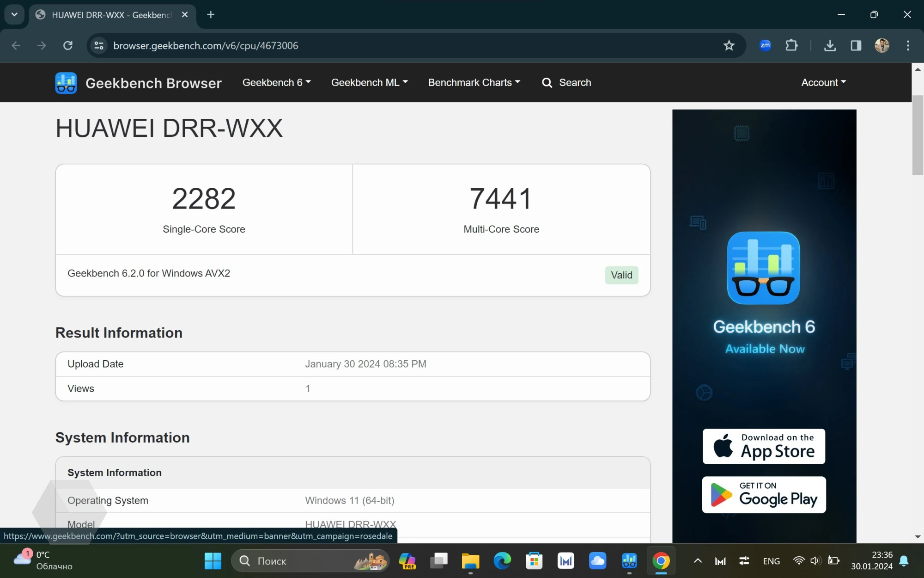The height and width of the screenshot is (578, 924).
Task: Open Chrome downloads icon
Action: (830, 45)
